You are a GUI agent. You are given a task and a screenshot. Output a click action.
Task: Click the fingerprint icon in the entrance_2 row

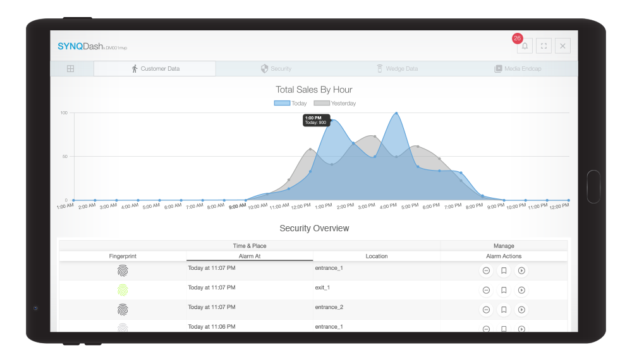point(123,310)
